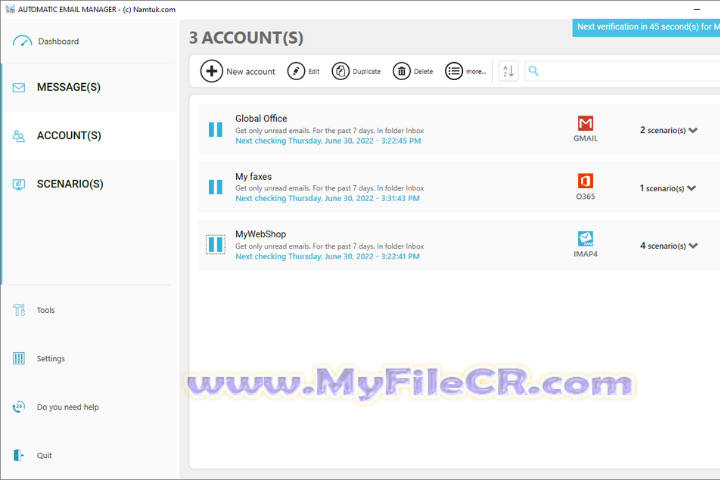Screen dimensions: 720x480
Task: Click the Settings sliders icon
Action: point(19,358)
